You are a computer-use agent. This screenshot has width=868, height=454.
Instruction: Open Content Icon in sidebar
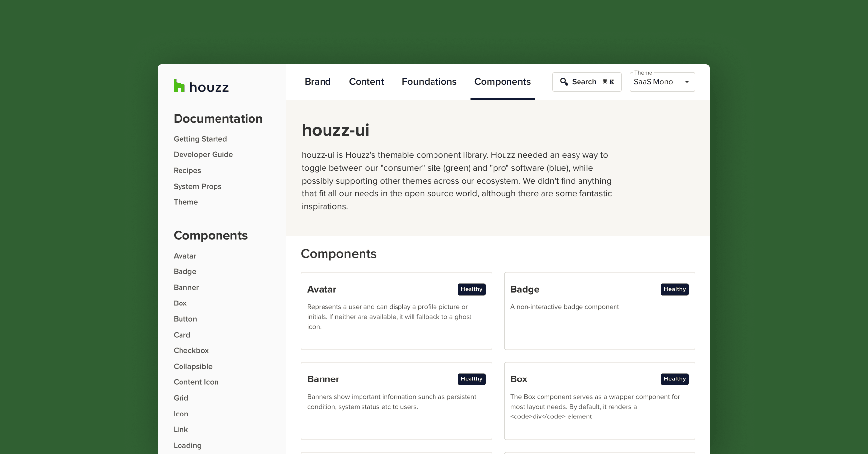point(196,382)
